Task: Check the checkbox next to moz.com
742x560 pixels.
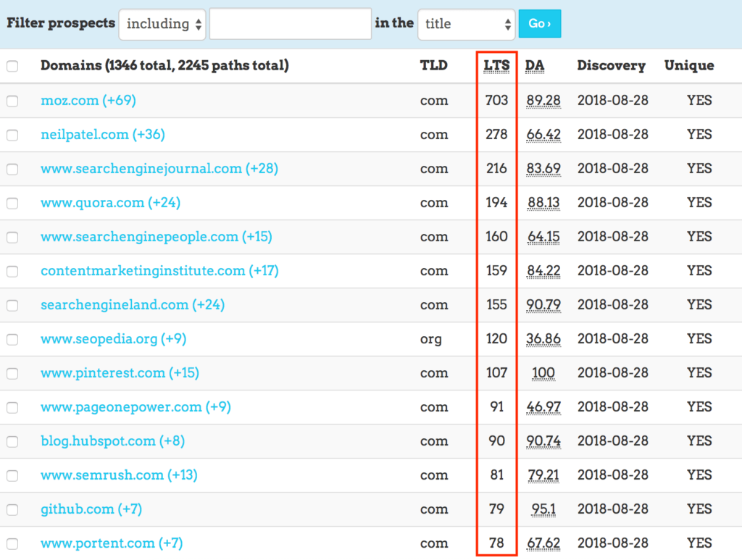Action: coord(12,101)
